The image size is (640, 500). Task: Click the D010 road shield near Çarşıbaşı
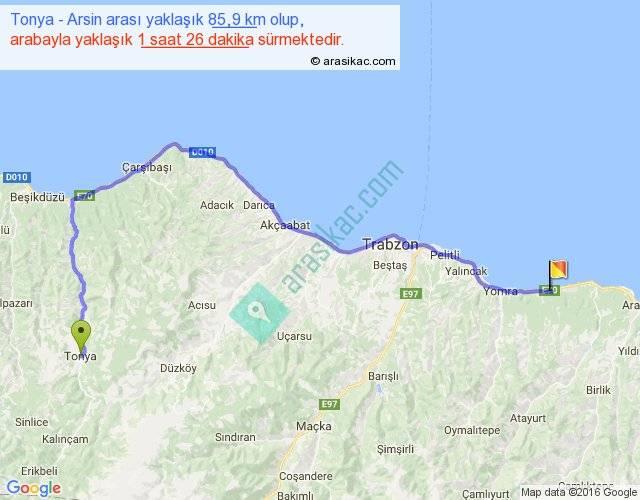click(202, 152)
